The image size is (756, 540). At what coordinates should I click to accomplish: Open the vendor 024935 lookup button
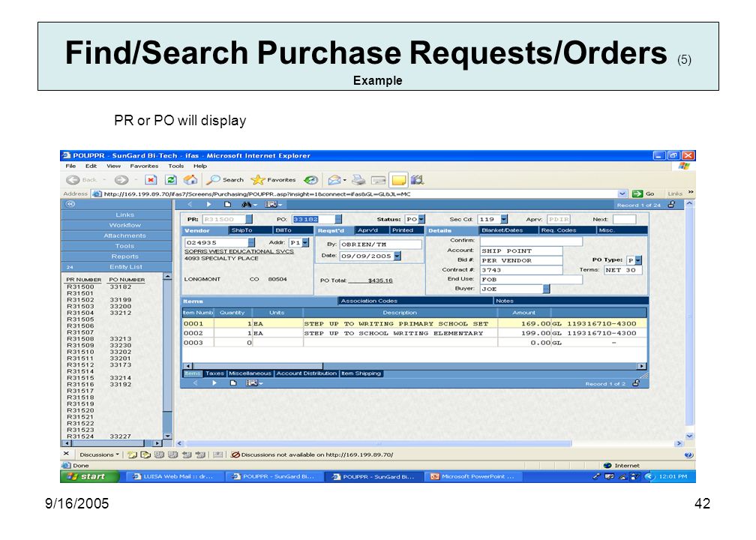point(251,242)
